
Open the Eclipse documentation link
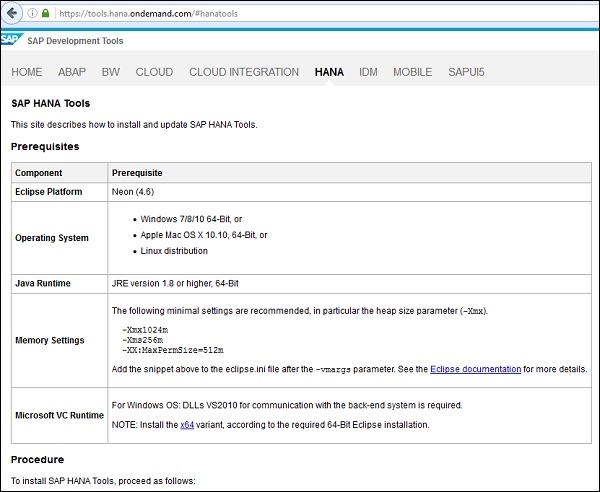pyautogui.click(x=475, y=369)
